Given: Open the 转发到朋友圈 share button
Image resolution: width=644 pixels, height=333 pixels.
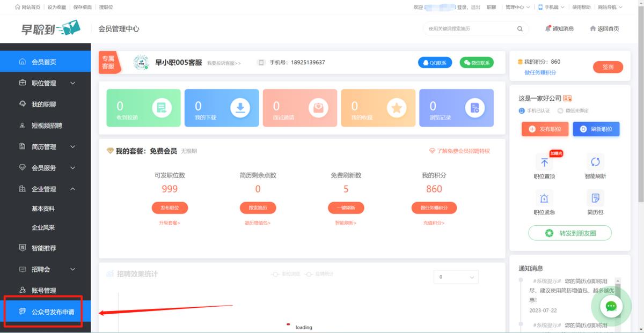Looking at the screenshot, I should (570, 233).
